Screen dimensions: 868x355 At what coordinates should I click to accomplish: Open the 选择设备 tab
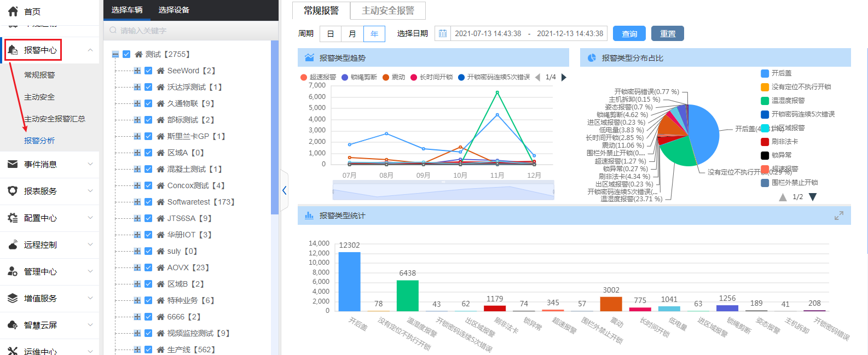pos(173,10)
